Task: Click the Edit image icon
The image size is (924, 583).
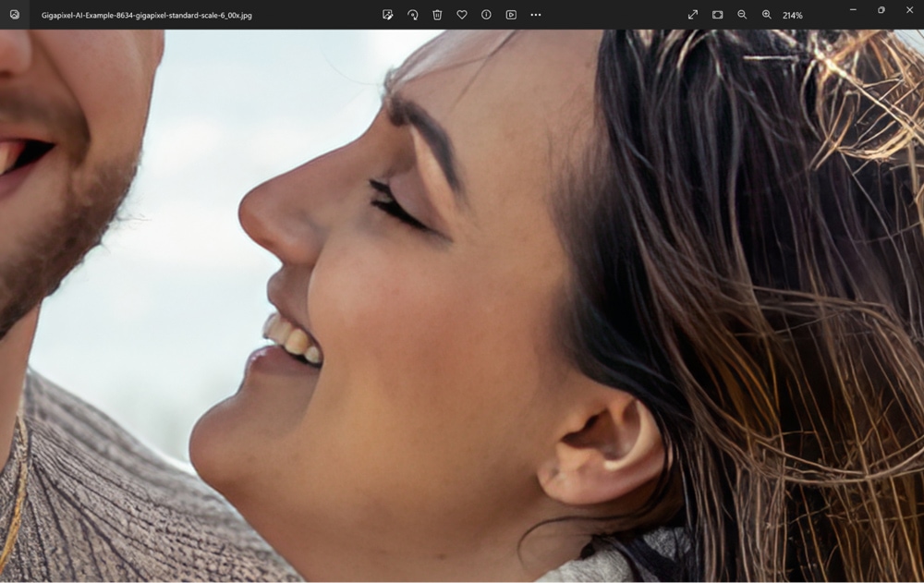Action: tap(388, 15)
